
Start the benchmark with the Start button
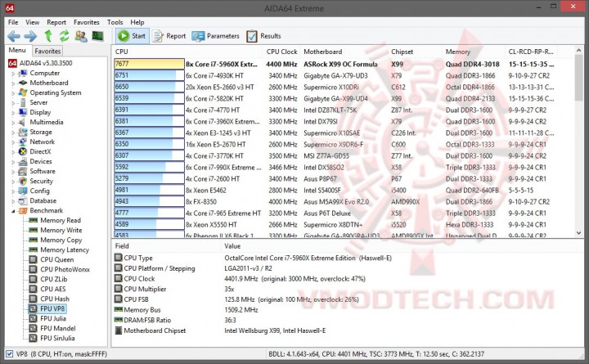tap(132, 36)
